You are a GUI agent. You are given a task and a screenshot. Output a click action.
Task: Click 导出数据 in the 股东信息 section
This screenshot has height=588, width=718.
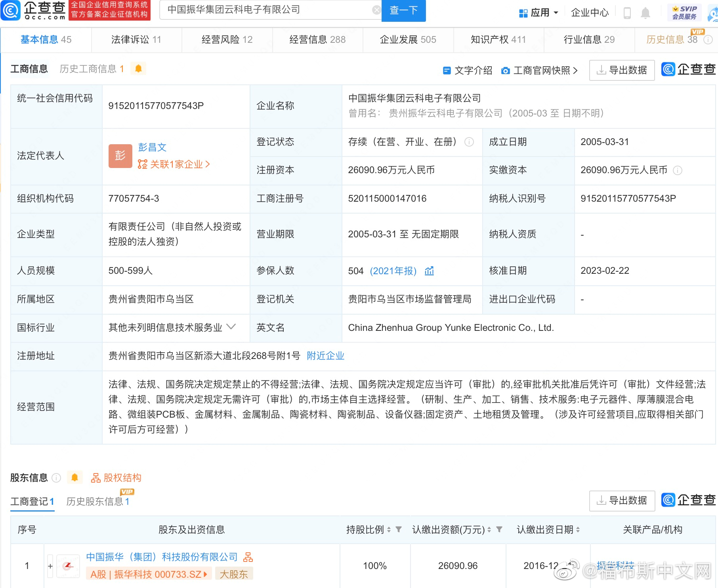(x=622, y=500)
